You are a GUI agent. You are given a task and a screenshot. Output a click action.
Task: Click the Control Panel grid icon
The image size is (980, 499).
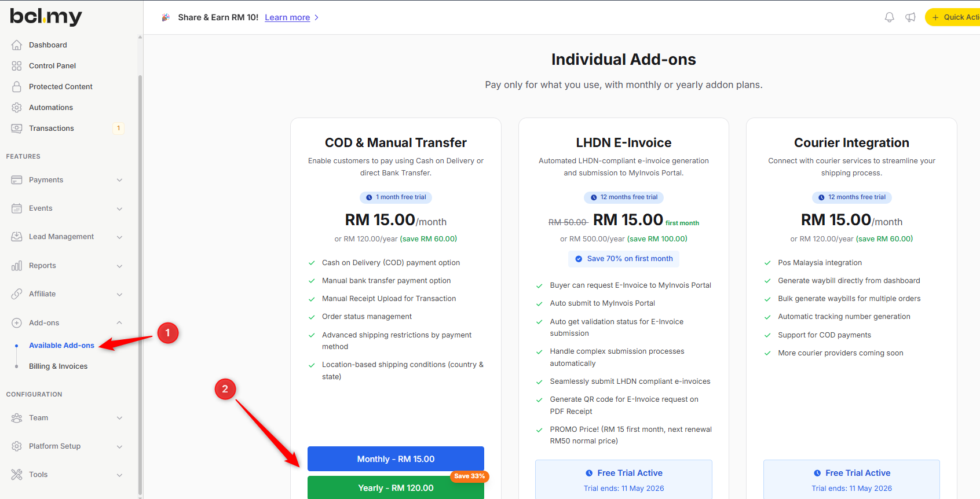pyautogui.click(x=17, y=66)
